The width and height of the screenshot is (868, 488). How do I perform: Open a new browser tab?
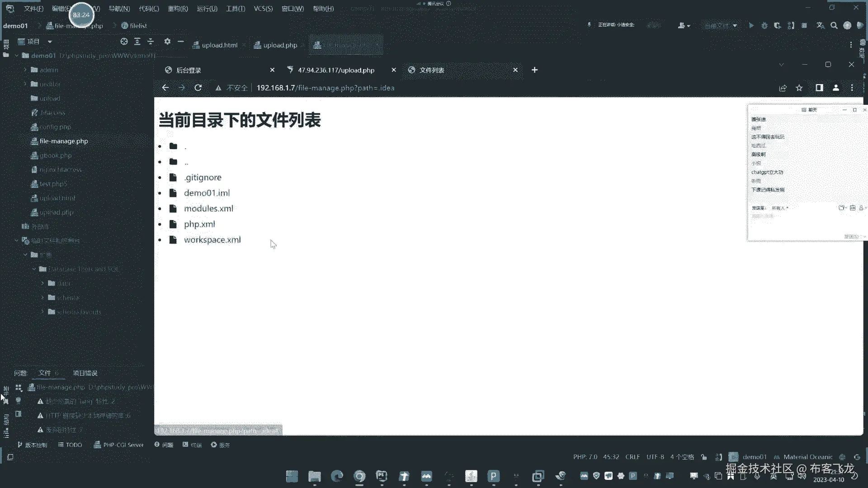point(535,70)
